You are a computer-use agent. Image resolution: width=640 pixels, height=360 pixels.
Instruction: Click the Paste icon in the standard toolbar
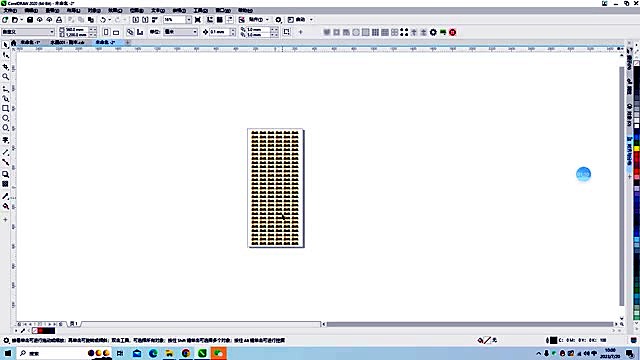91,20
